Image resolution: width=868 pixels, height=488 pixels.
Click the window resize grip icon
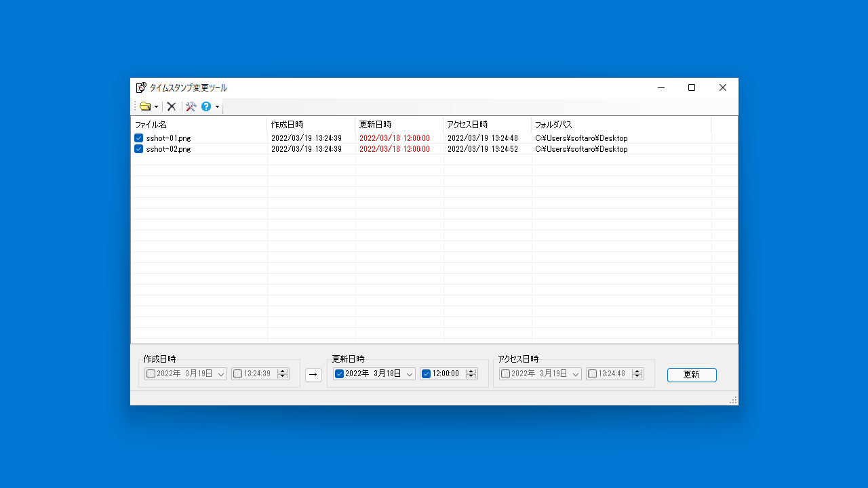tap(733, 401)
